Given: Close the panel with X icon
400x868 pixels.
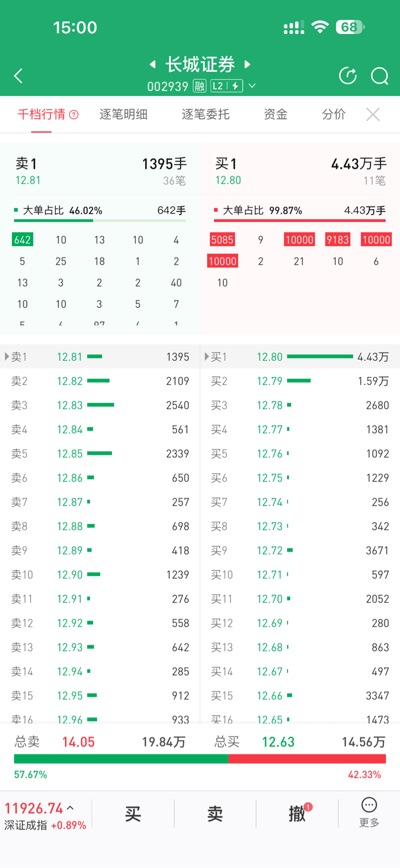Looking at the screenshot, I should coord(373,114).
